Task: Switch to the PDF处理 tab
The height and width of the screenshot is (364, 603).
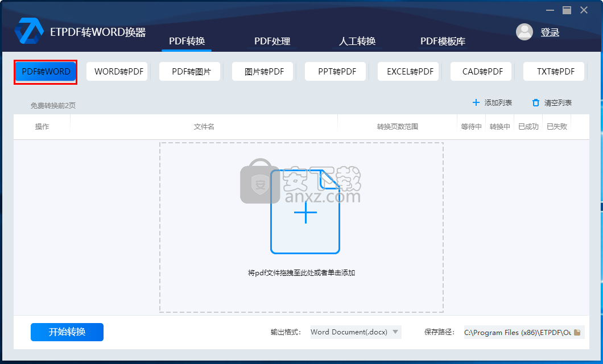Action: pos(272,41)
